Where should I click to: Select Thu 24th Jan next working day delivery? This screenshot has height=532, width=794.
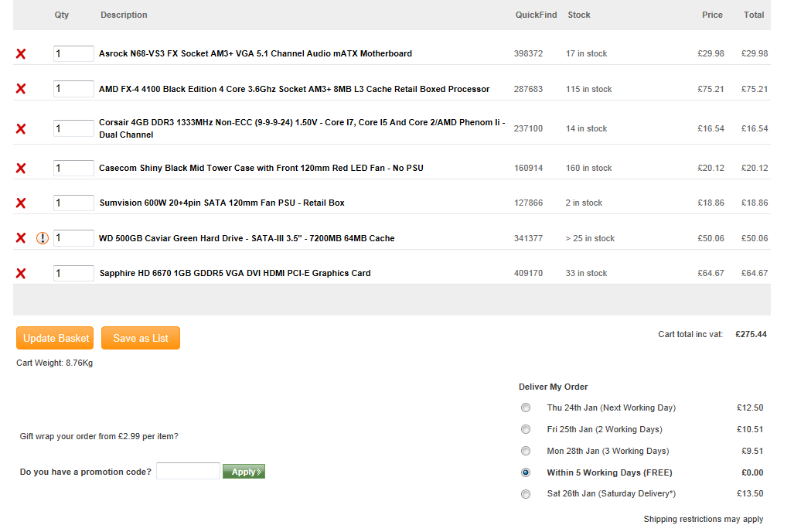click(526, 408)
